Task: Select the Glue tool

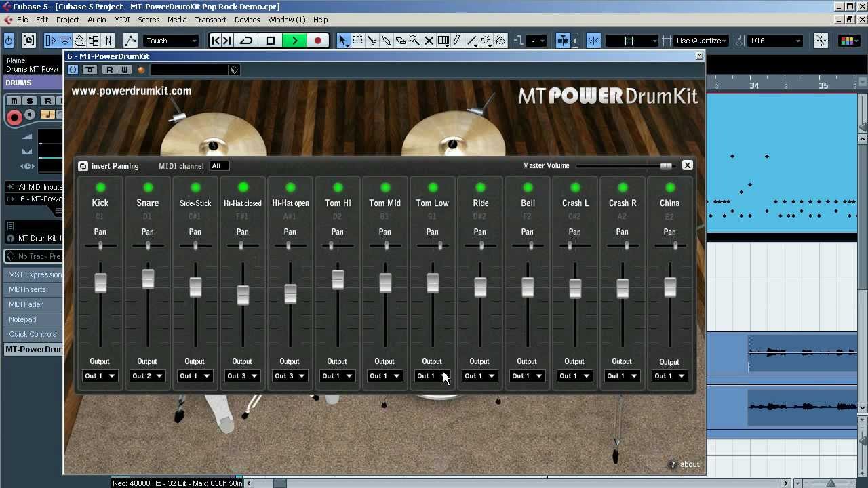Action: [x=386, y=41]
